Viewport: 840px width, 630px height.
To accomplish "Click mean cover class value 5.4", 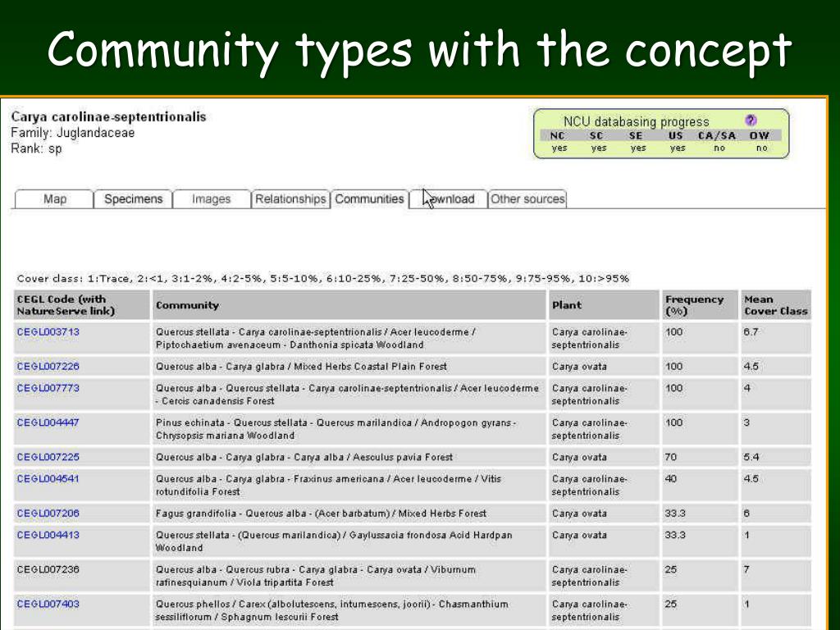I will tap(751, 457).
